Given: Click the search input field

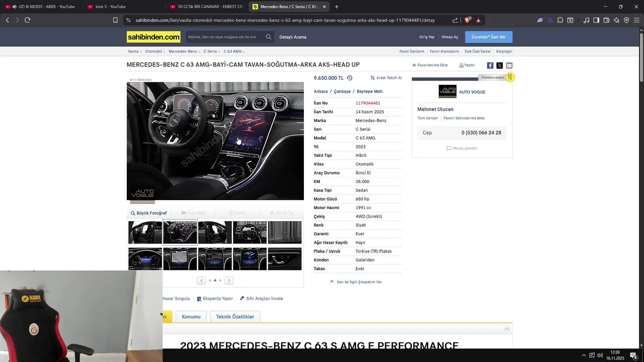Looking at the screenshot, I should [x=224, y=37].
